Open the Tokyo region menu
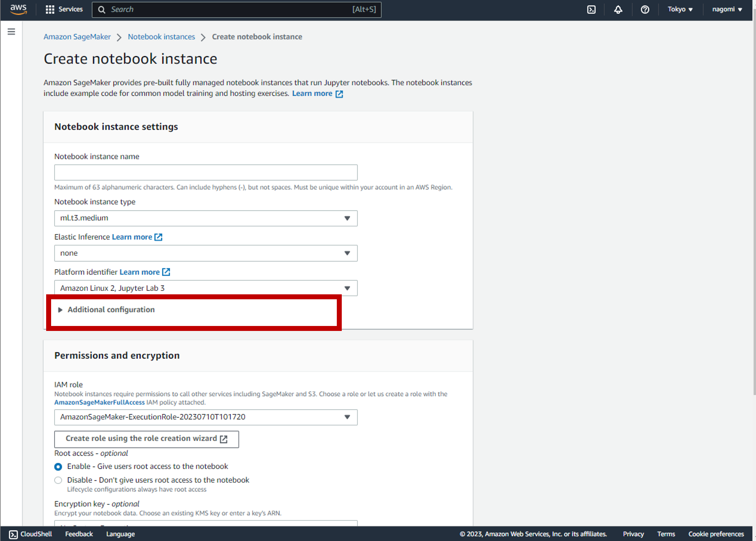Screen dimensions: 756x541 tap(680, 10)
